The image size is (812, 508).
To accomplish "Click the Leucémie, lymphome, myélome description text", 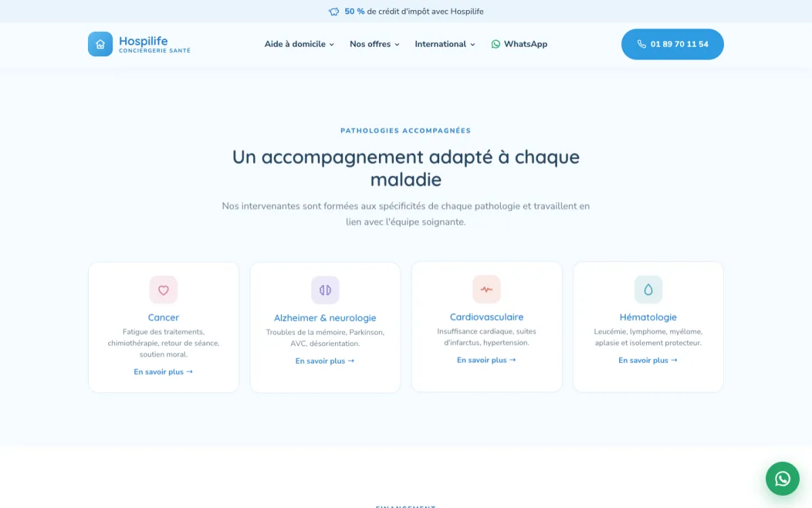I will (x=648, y=337).
